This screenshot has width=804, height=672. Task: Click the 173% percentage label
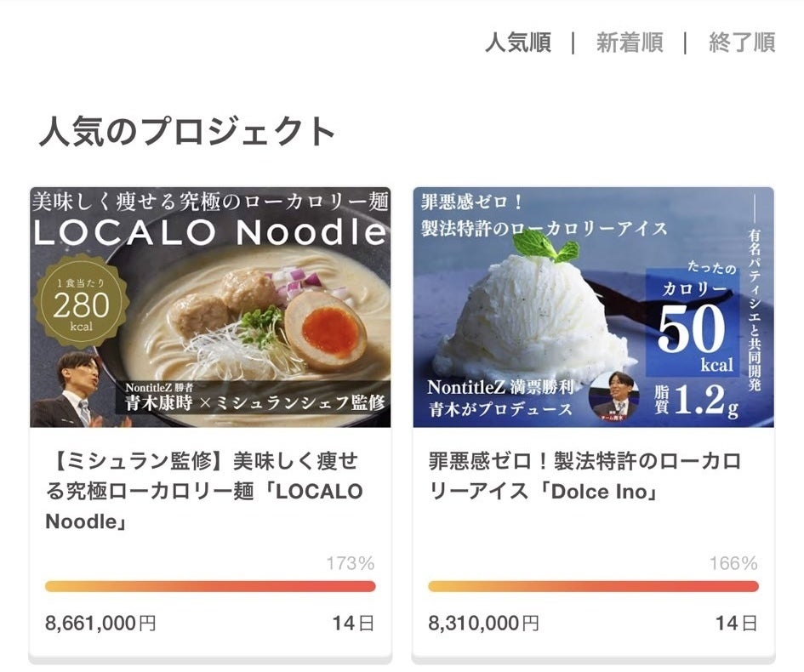[351, 563]
